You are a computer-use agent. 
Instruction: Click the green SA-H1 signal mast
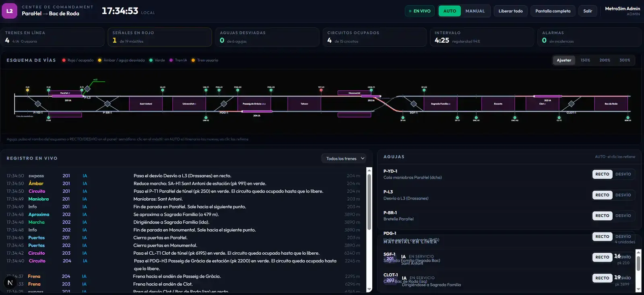pos(163,90)
